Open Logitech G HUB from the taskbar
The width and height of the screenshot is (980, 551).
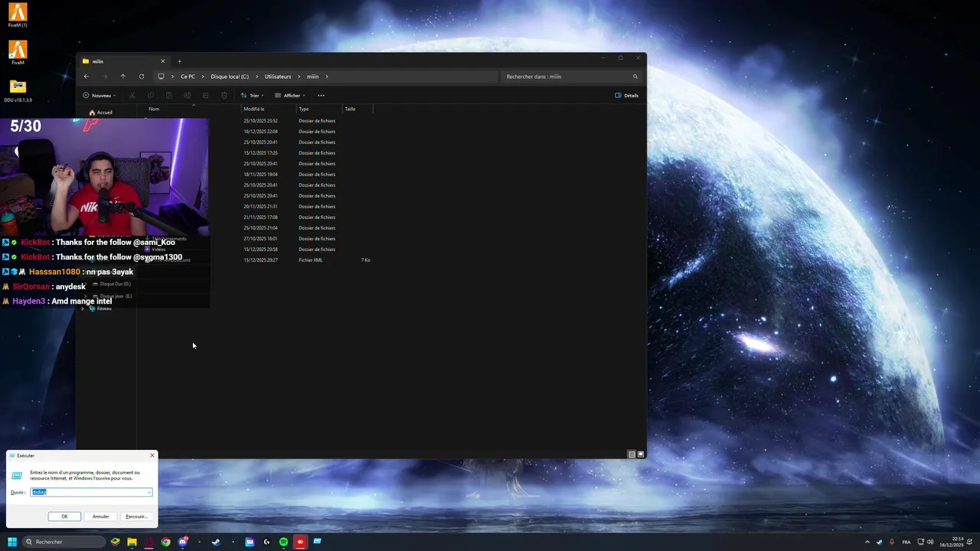266,542
